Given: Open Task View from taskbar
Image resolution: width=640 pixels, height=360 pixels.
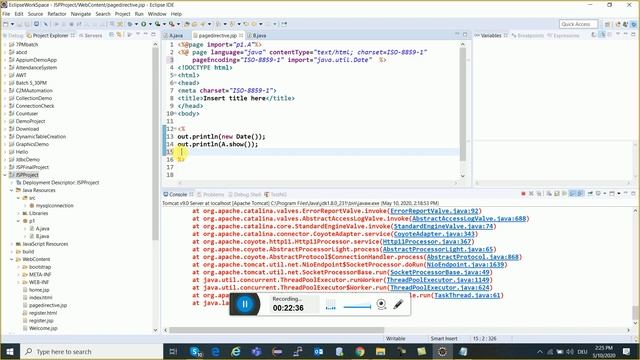Looking at the screenshot, I should click(x=173, y=351).
